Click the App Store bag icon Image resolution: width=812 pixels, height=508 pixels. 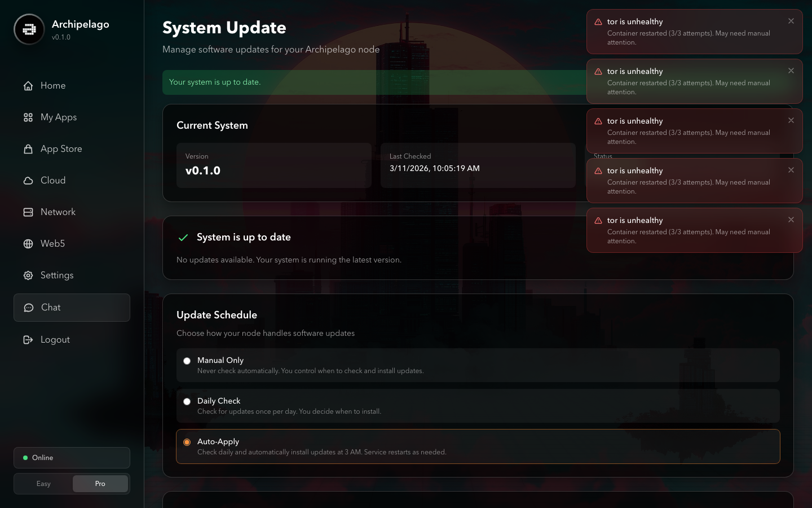pyautogui.click(x=28, y=149)
